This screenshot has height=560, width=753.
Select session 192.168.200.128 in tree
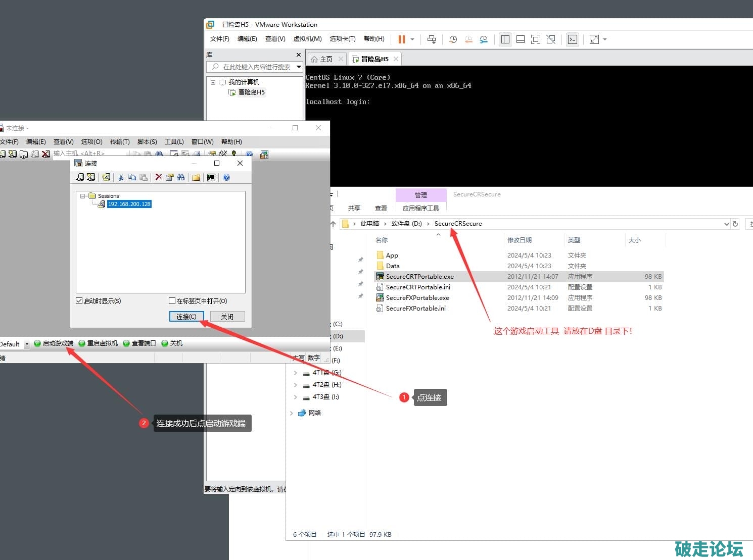tap(129, 204)
